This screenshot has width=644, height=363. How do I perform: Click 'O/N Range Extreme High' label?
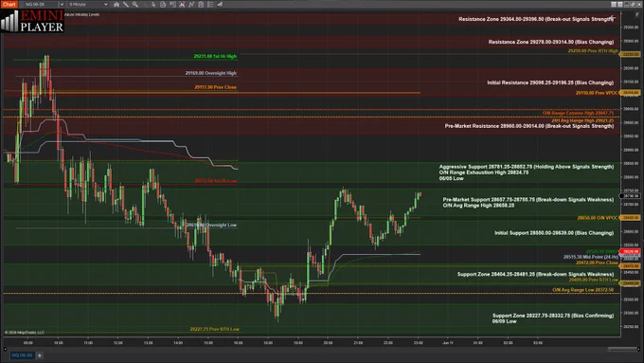[578, 113]
